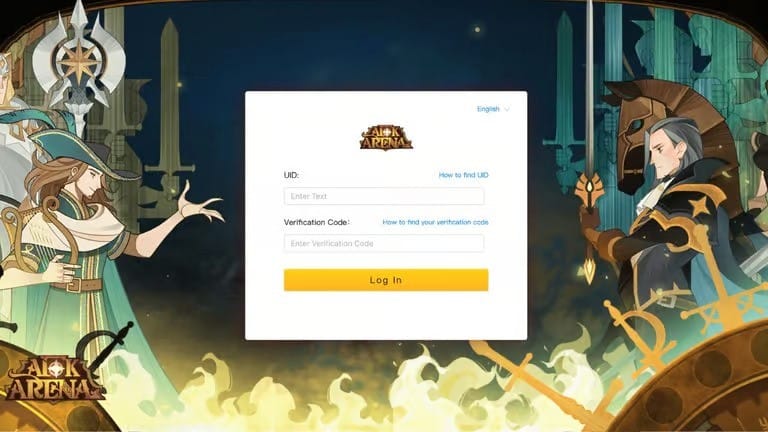Click the Verification Code label text

317,222
